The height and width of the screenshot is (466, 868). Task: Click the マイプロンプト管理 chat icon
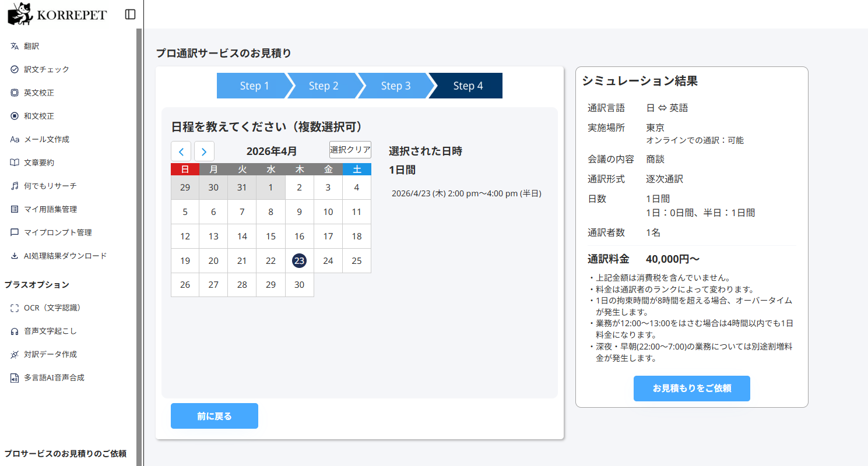[15, 232]
